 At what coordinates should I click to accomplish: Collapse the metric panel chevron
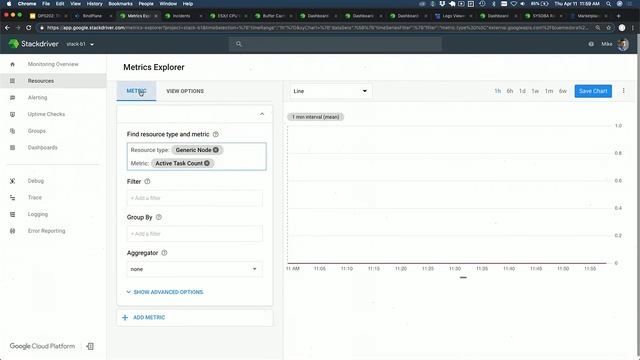tap(262, 114)
